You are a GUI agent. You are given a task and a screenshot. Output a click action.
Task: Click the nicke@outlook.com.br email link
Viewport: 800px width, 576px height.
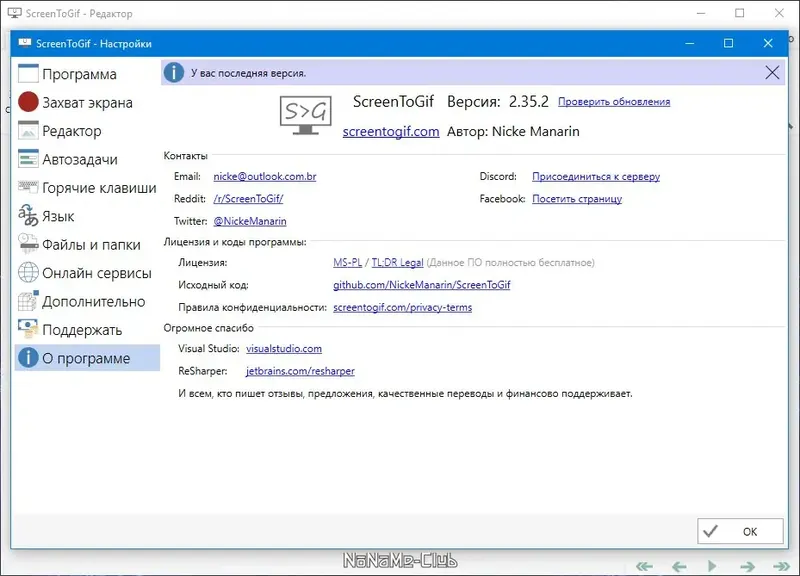click(x=265, y=176)
